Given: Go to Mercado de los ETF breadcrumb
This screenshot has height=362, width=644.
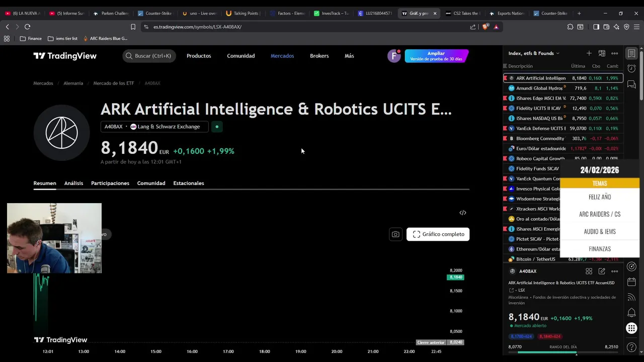Looking at the screenshot, I should click(114, 83).
